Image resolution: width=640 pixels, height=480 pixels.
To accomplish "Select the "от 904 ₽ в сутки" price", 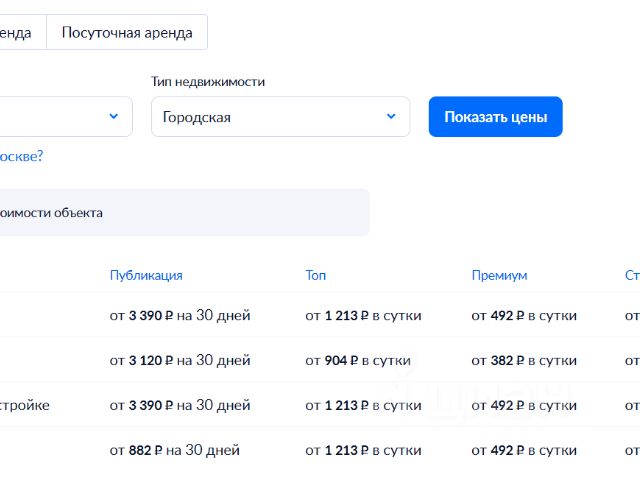I will 363,360.
